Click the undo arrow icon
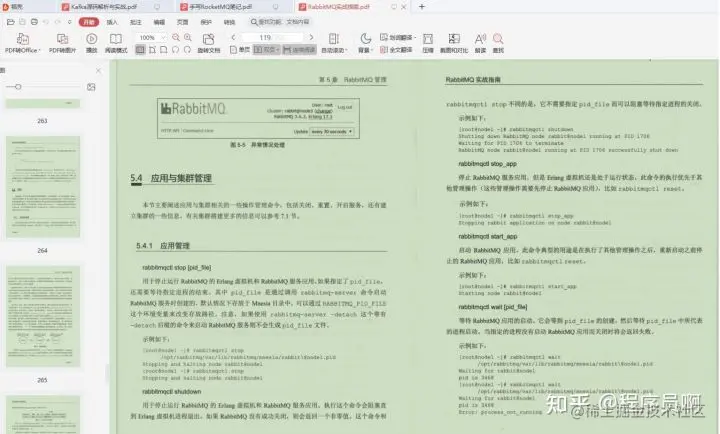Viewport: 720px width, 434px height. [46, 22]
